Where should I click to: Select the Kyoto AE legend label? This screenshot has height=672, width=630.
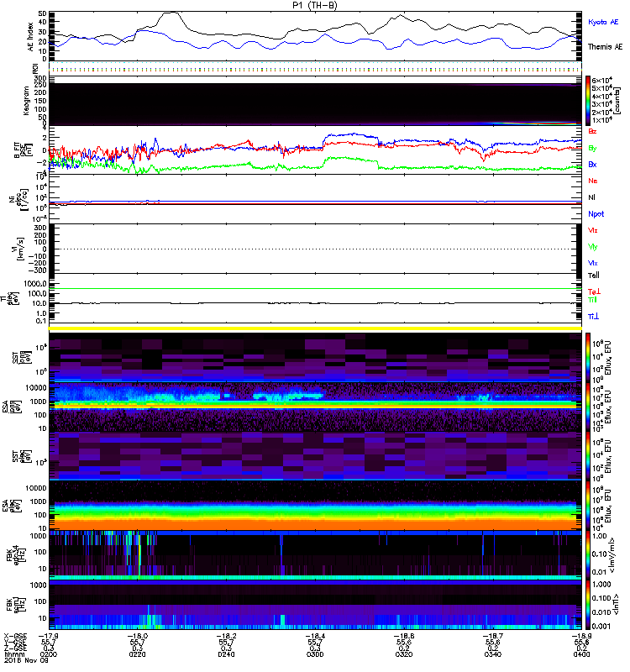603,22
